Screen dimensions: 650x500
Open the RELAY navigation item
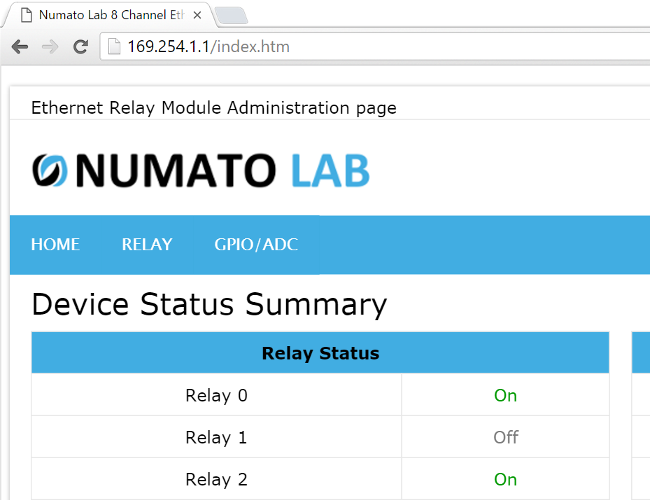147,244
